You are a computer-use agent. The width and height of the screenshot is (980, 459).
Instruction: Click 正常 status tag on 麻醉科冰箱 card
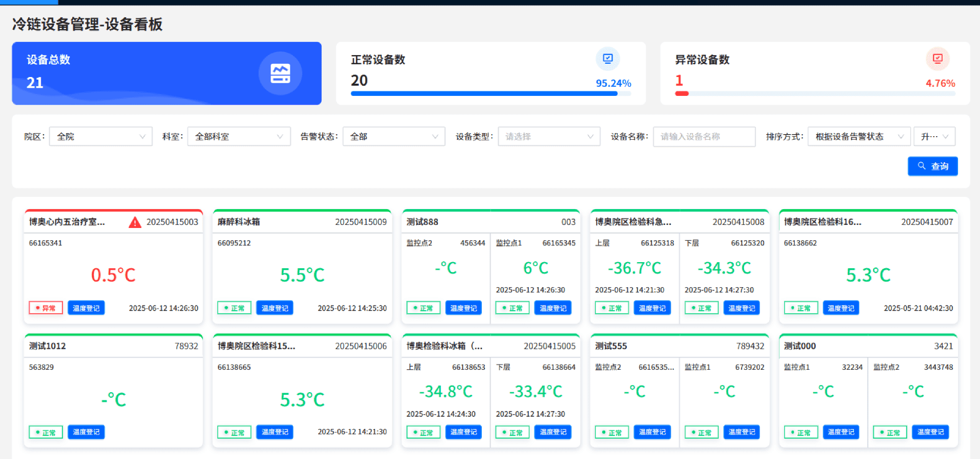tap(234, 308)
